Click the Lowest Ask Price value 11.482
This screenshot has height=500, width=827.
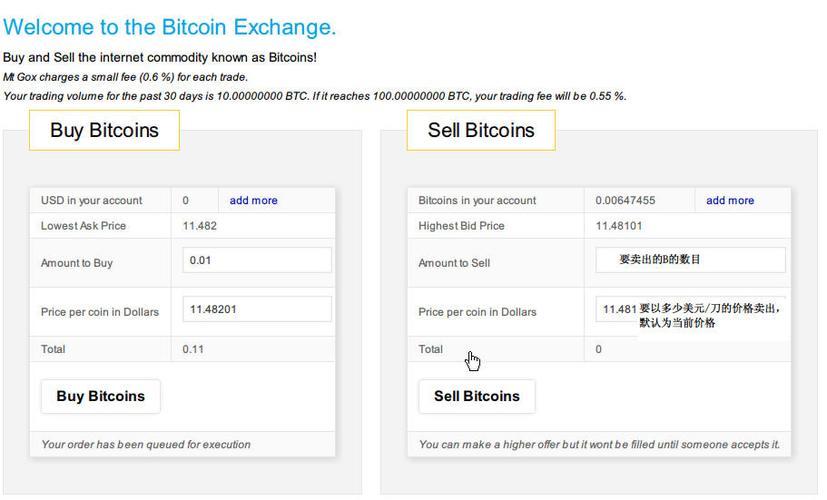pyautogui.click(x=200, y=226)
